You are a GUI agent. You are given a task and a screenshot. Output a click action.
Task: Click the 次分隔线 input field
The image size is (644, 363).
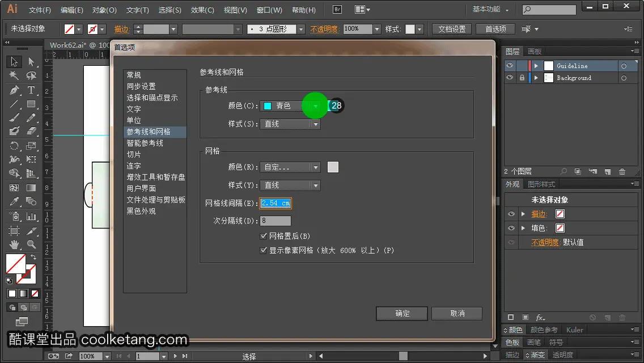pos(276,221)
